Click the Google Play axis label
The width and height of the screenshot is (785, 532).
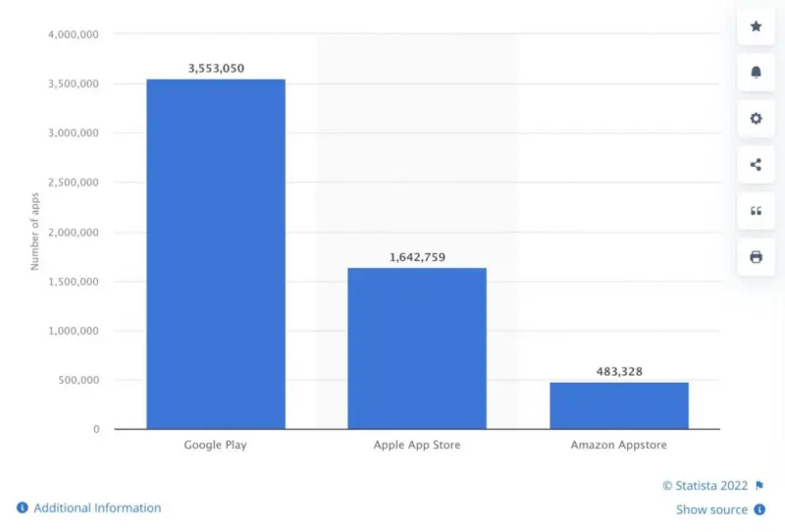pyautogui.click(x=216, y=445)
